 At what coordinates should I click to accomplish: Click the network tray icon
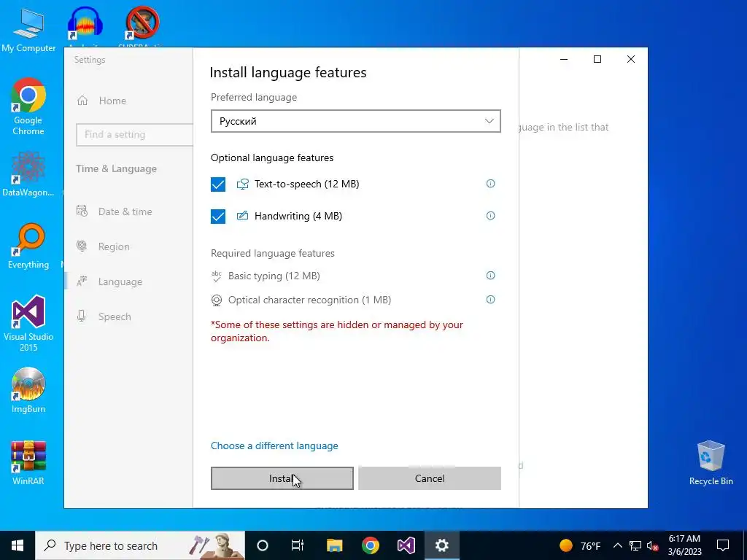pyautogui.click(x=635, y=545)
